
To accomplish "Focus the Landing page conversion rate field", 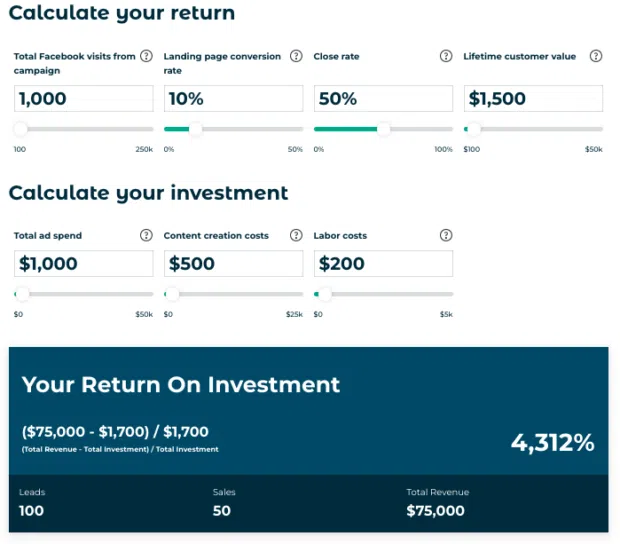I will pos(233,98).
